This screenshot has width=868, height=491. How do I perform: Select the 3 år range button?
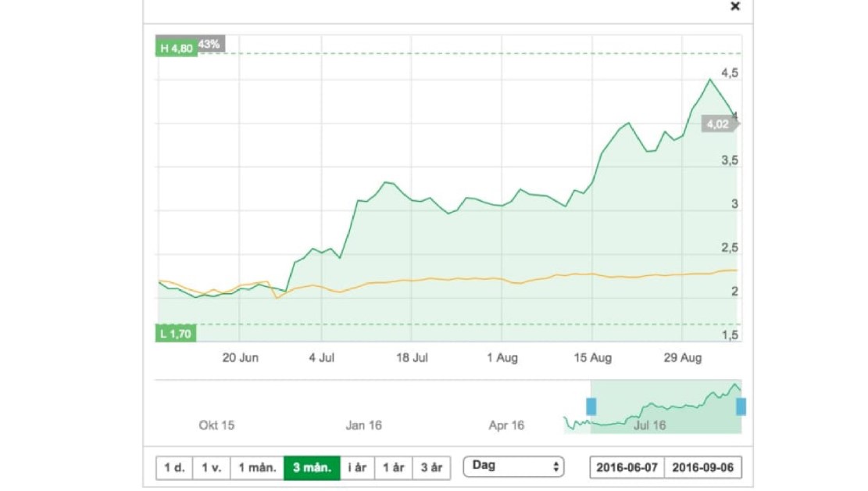(x=430, y=468)
